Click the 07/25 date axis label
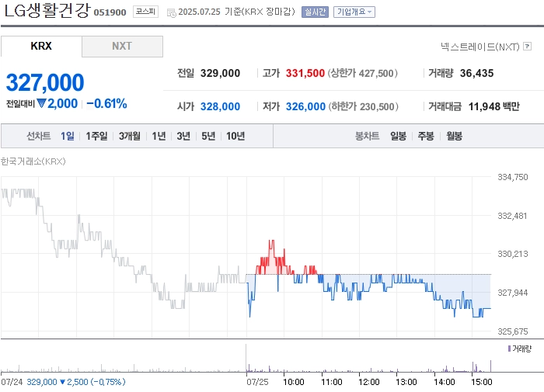 [257, 382]
